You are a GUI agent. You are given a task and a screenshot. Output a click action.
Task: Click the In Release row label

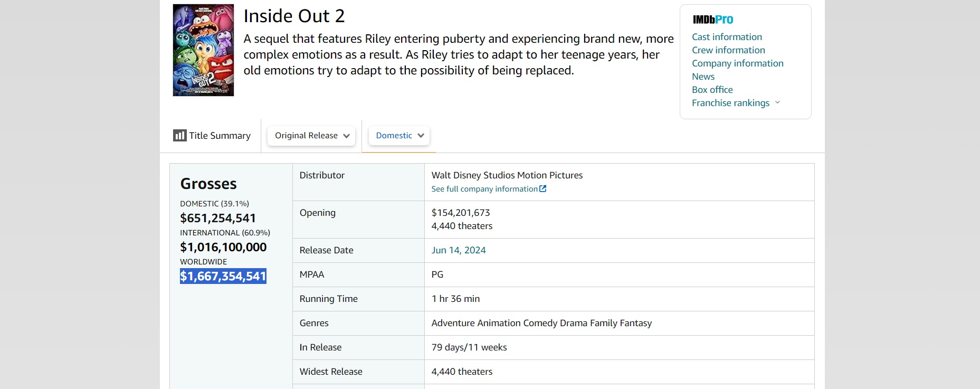tap(320, 347)
